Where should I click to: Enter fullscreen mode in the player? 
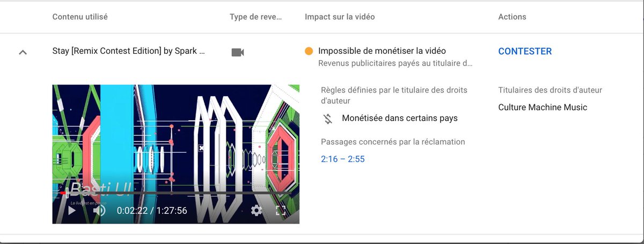280,210
